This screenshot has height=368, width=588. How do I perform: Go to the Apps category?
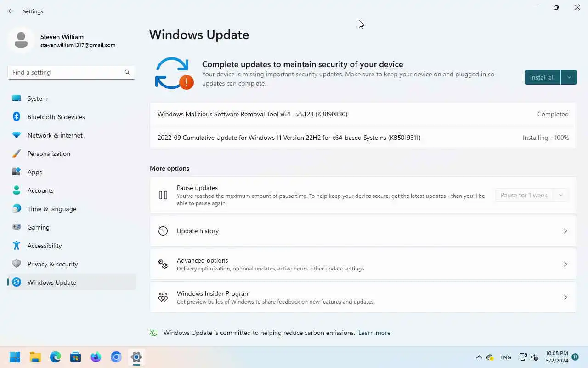[72, 172]
